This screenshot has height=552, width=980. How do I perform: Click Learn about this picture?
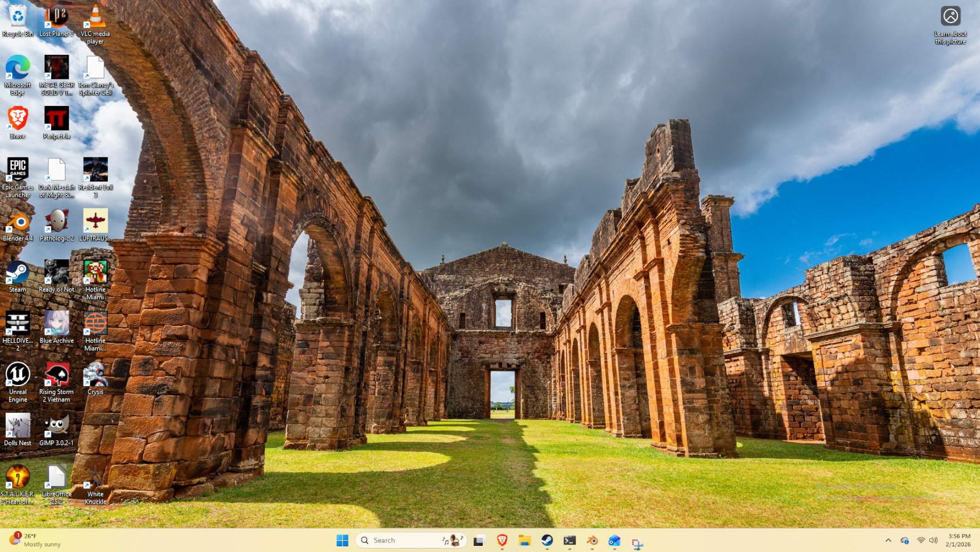(x=950, y=25)
